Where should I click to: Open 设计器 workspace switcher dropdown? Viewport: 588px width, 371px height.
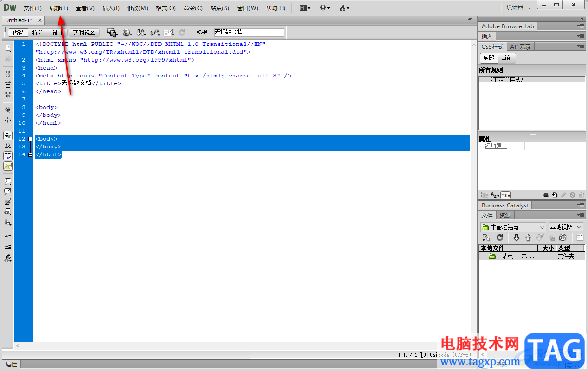pos(518,8)
